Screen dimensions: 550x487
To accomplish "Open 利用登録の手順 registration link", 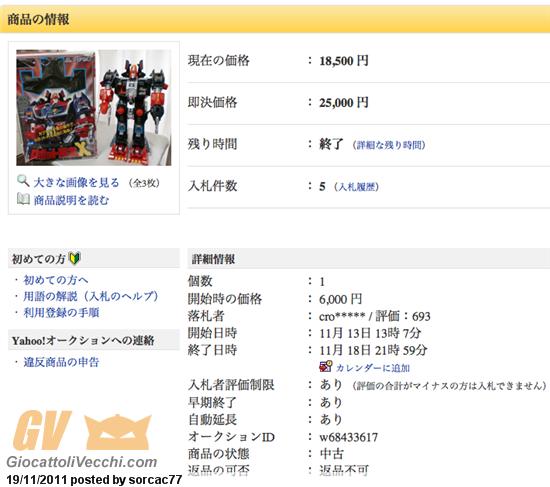I will [61, 312].
